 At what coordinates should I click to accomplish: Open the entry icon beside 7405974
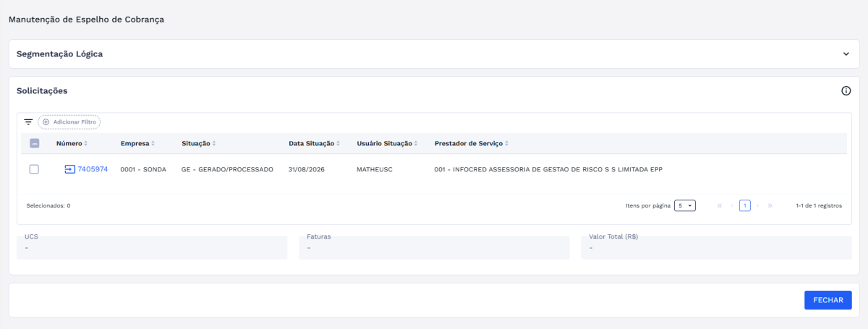tap(69, 169)
